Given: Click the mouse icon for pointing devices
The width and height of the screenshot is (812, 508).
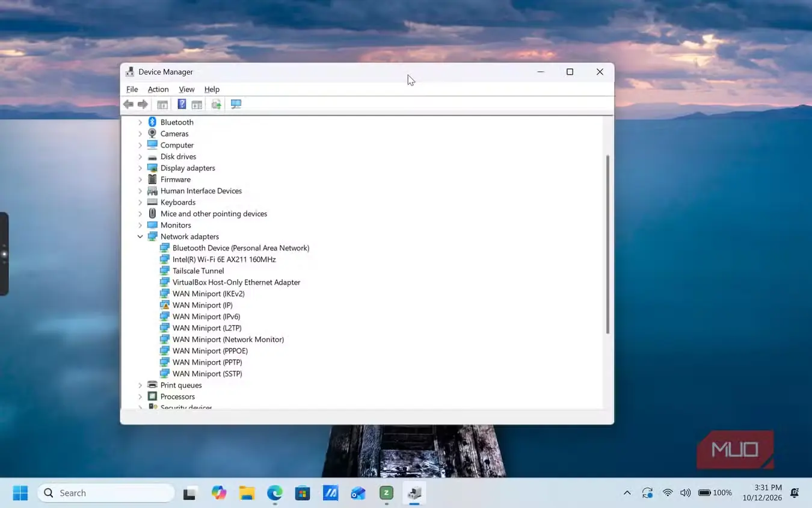Looking at the screenshot, I should click(152, 214).
